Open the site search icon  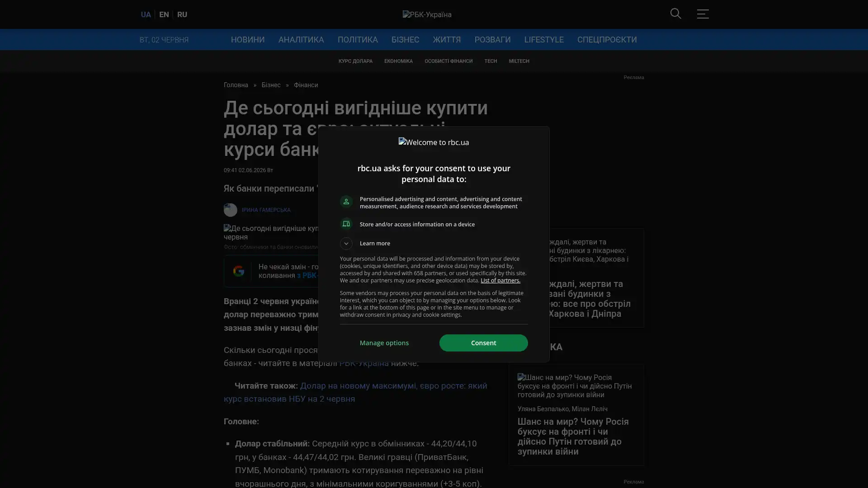click(x=675, y=14)
